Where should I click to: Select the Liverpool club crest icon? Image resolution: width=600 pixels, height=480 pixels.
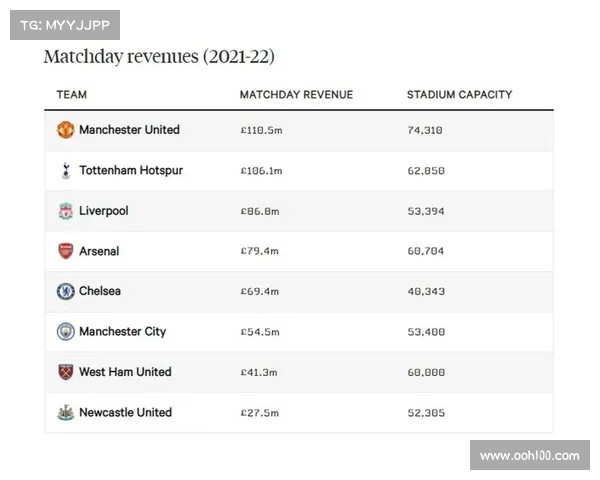click(66, 211)
